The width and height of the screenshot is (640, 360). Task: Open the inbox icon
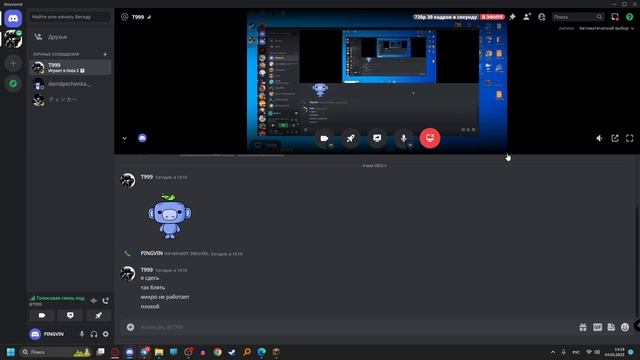615,17
